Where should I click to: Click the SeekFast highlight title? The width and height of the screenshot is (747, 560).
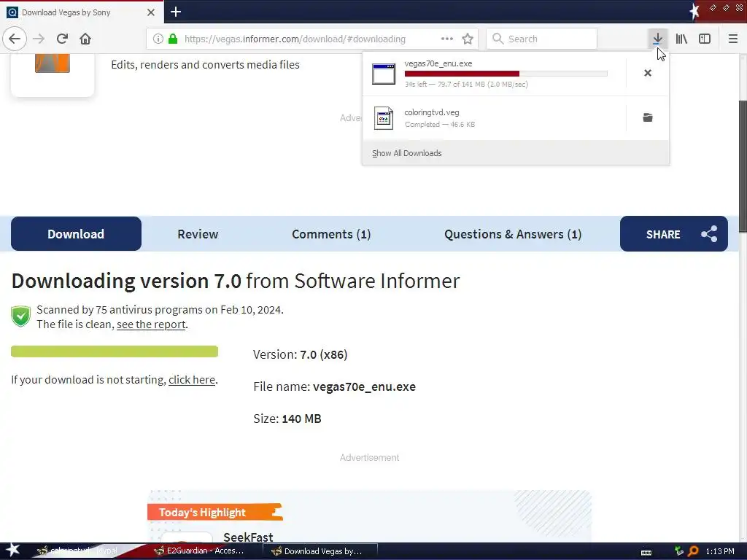pos(248,537)
